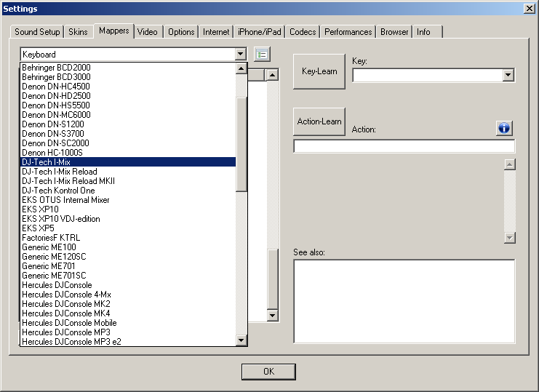
Task: Choose DJ-Tech I-Mix Reload
Action: [128, 172]
